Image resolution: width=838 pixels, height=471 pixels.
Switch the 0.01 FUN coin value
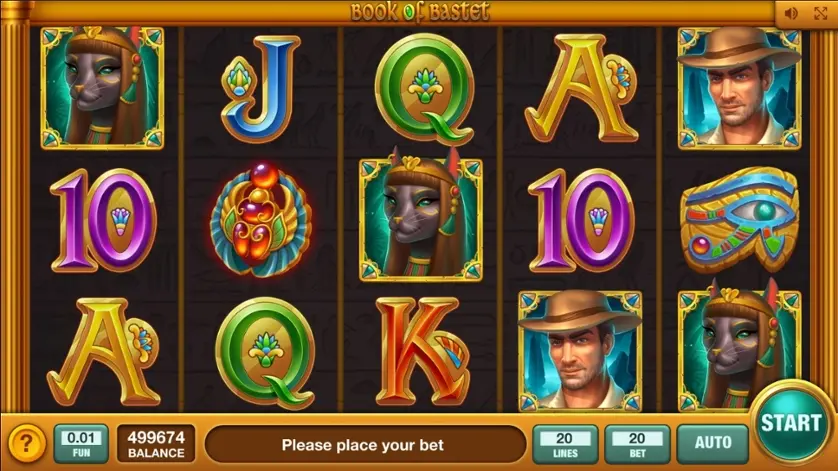tap(81, 444)
